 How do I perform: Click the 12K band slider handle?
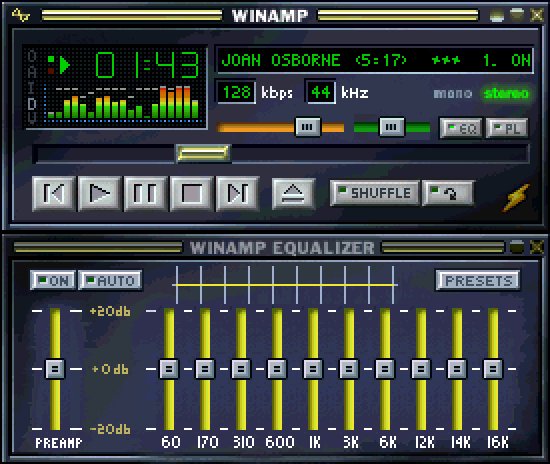click(x=421, y=369)
